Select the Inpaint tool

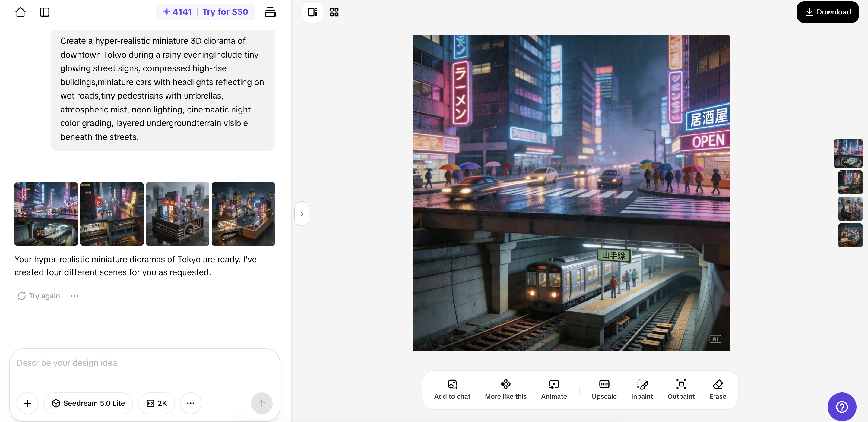pyautogui.click(x=641, y=389)
